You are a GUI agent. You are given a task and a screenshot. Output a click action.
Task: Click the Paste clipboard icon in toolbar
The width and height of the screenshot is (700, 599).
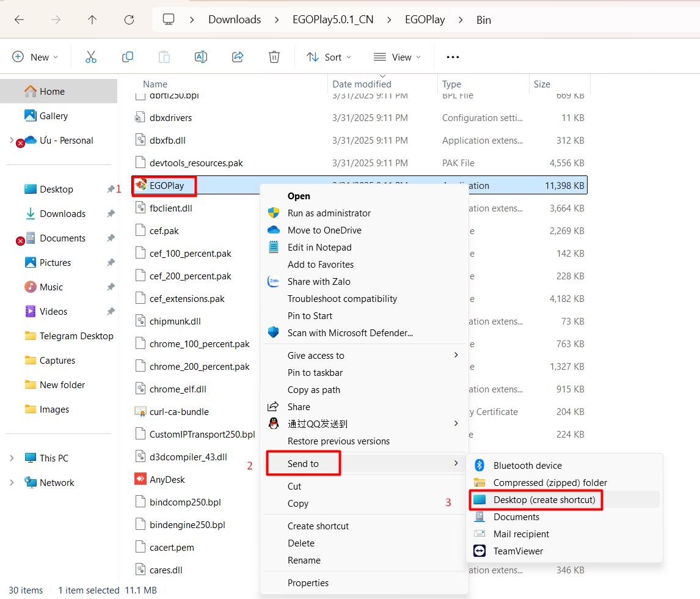point(164,57)
